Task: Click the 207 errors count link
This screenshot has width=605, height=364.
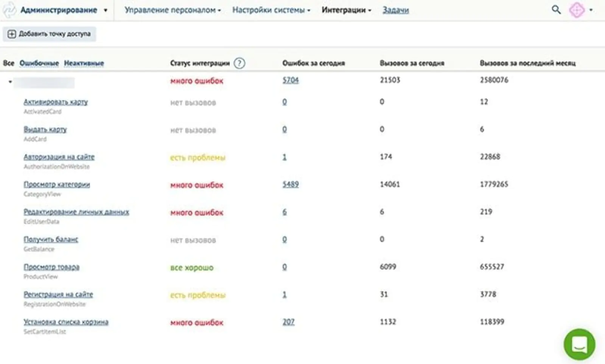Action: [x=288, y=322]
